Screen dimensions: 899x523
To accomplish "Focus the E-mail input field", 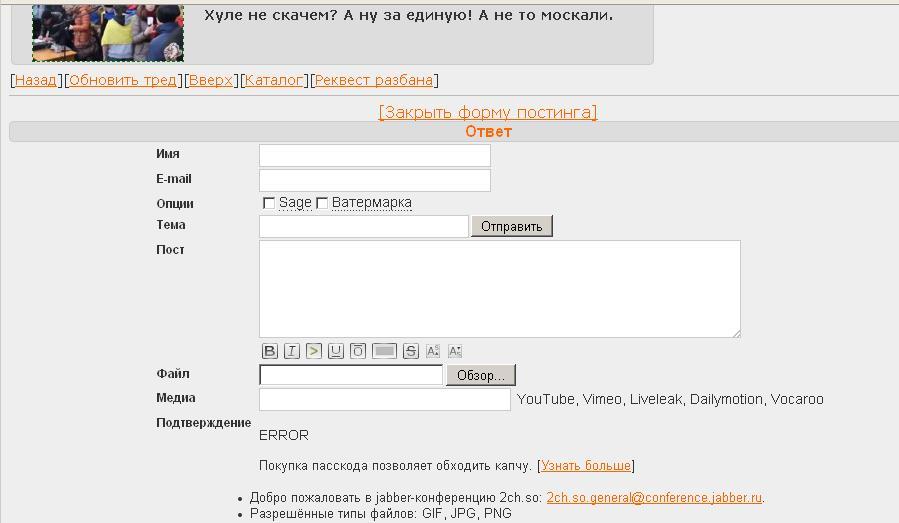I will [375, 180].
